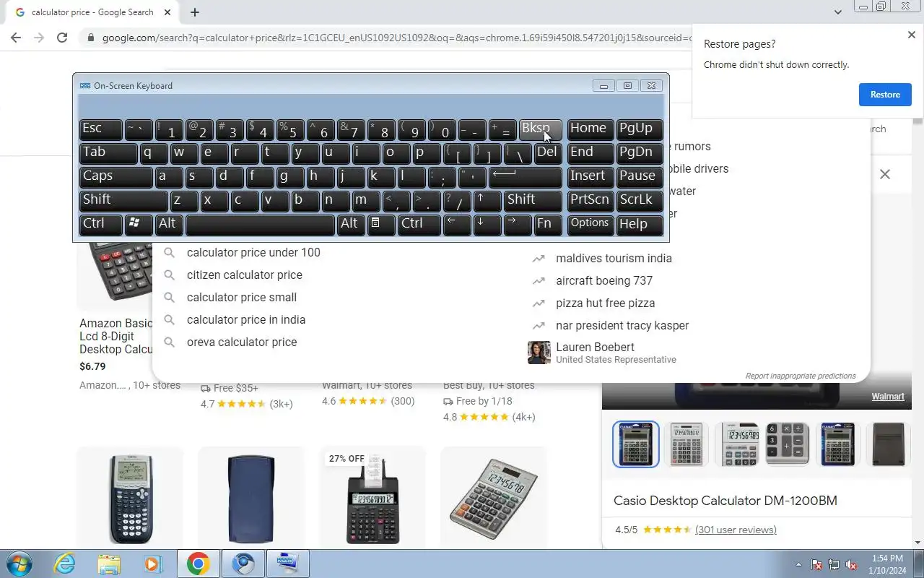Screen dimensions: 924x578
Task: Click the PgUp key on keyboard
Action: click(x=640, y=129)
